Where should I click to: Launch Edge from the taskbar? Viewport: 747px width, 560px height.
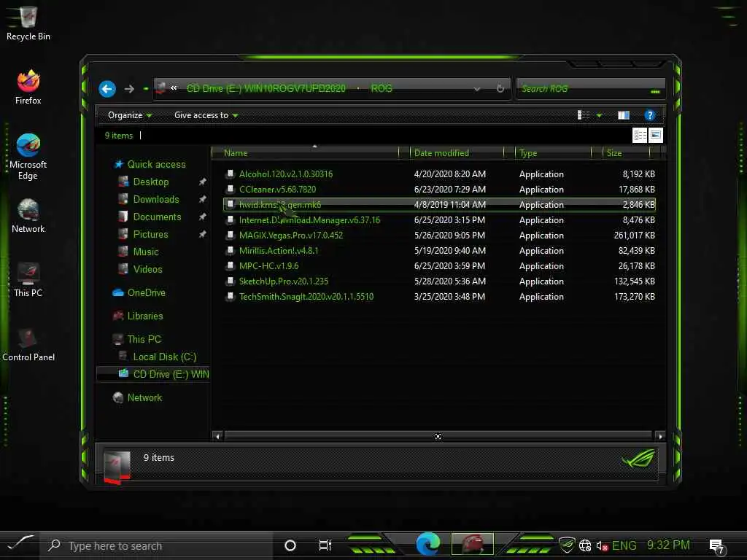point(427,544)
